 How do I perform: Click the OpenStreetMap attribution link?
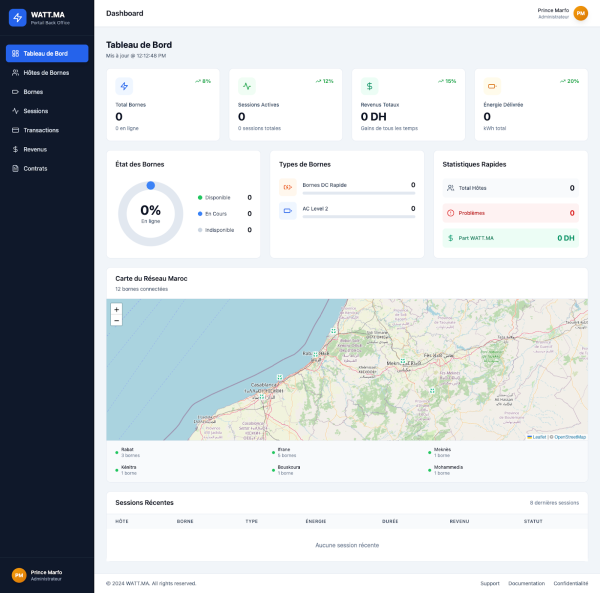(569, 437)
